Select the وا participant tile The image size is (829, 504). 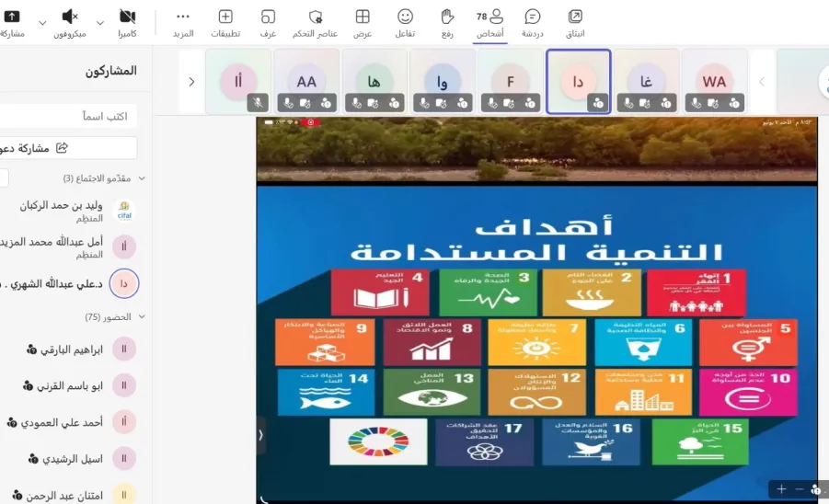[x=443, y=81]
